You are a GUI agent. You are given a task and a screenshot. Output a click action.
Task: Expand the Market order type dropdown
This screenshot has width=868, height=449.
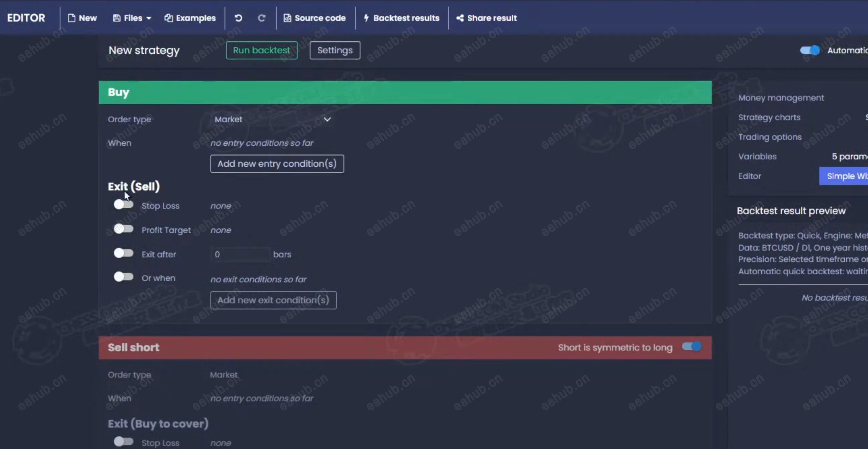[273, 119]
